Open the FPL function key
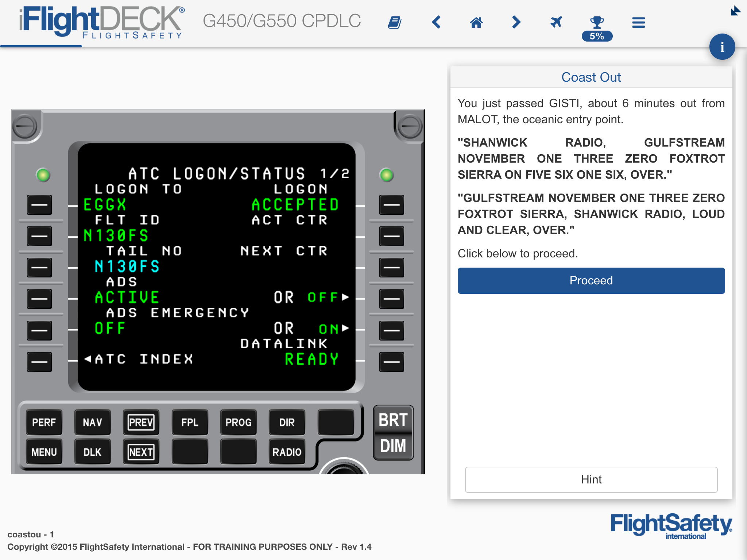The image size is (747, 560). pyautogui.click(x=190, y=422)
